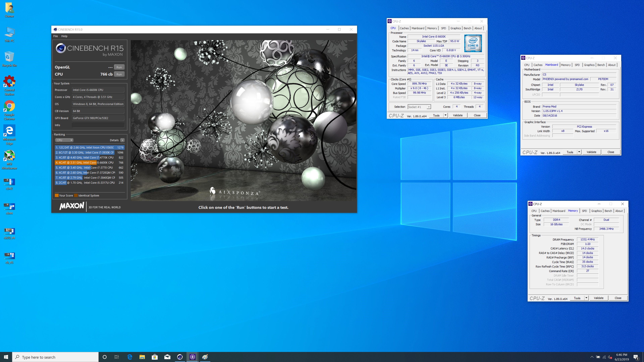Click Tools in top CPU-Z window
Screen dimensions: 644x362
click(x=436, y=115)
